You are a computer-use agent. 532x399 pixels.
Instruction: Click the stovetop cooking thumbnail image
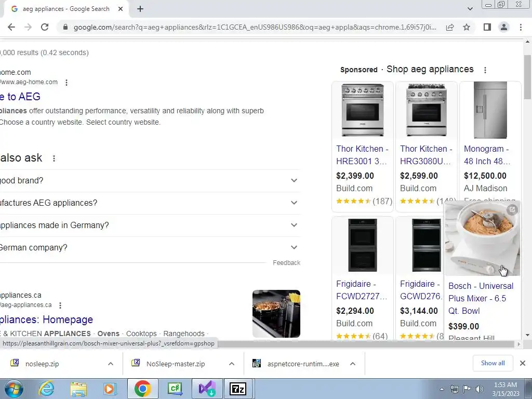pyautogui.click(x=276, y=314)
